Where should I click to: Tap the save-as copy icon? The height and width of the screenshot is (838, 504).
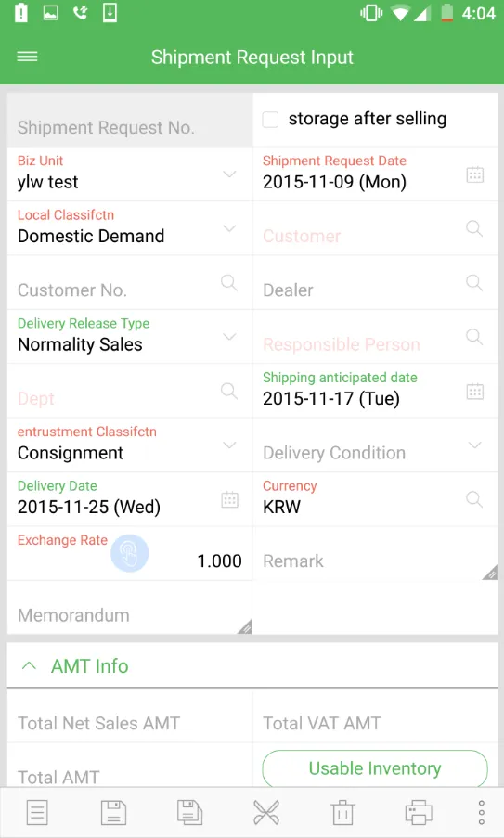coord(189,813)
